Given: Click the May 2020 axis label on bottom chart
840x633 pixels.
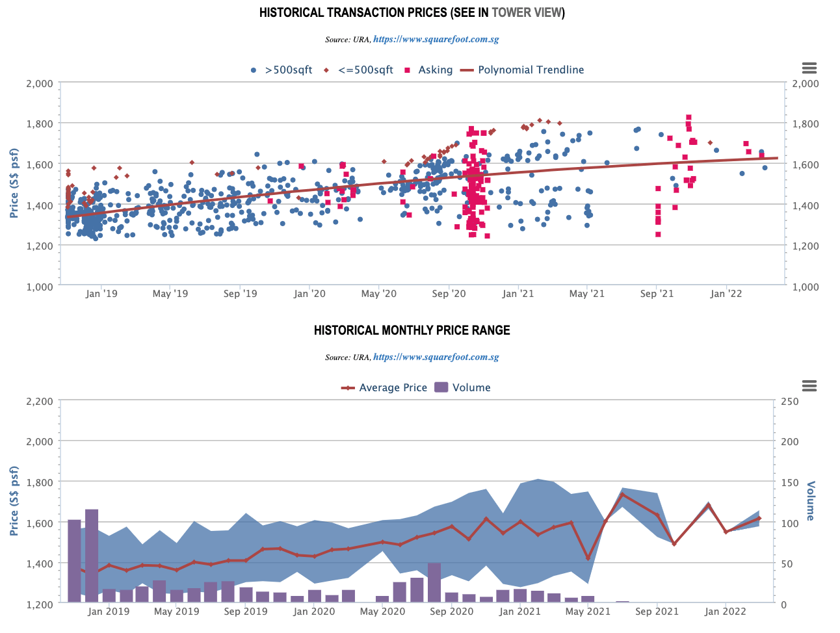Looking at the screenshot, I should [x=382, y=612].
